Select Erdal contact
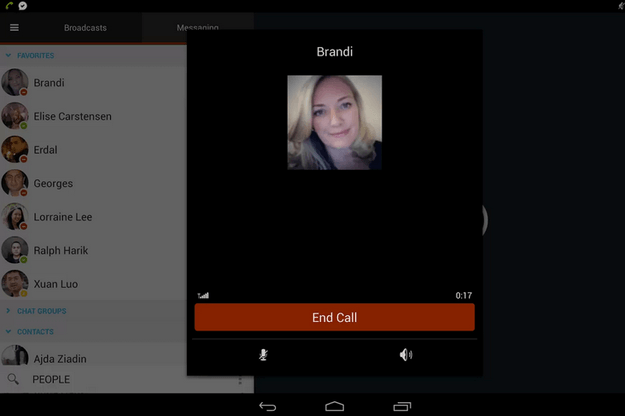Viewport: 625px width, 416px height. click(x=93, y=149)
